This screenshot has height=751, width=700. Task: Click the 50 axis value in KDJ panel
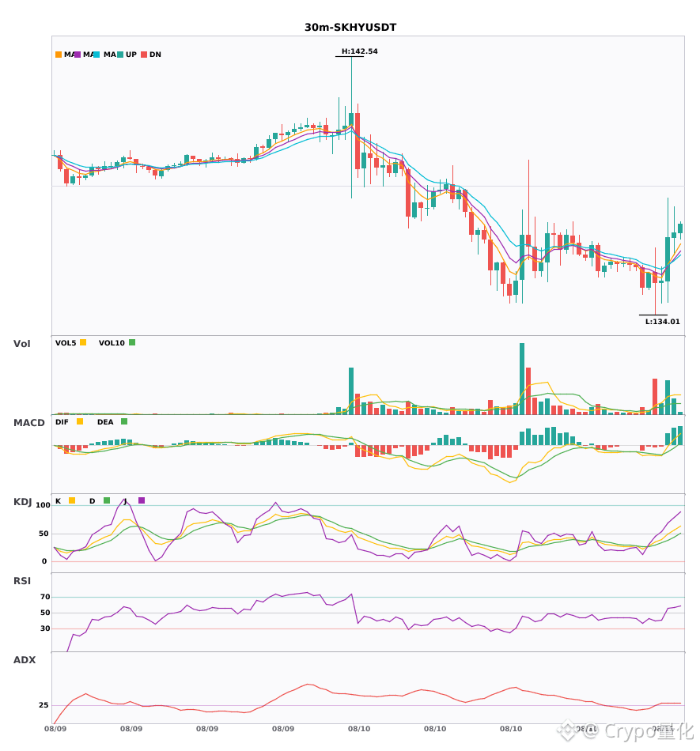coord(44,534)
